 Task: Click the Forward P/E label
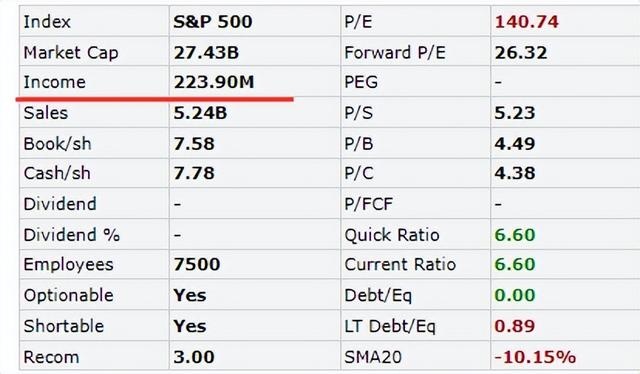395,53
